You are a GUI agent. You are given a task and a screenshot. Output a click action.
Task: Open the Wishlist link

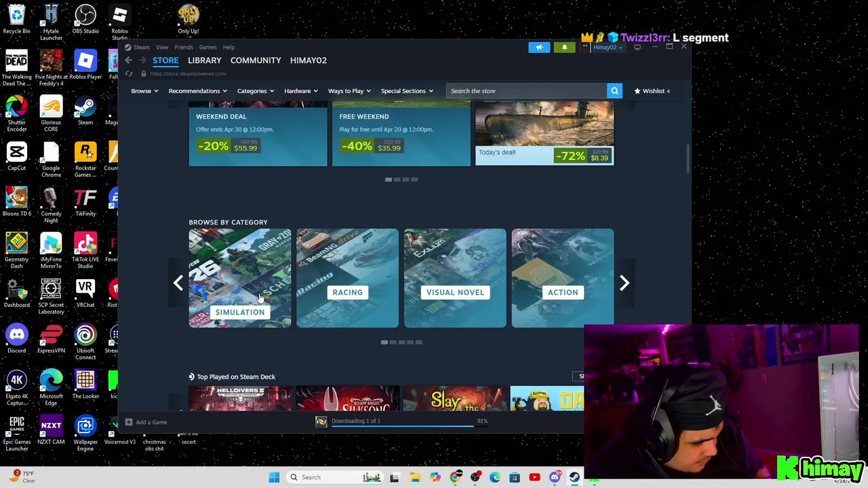click(652, 91)
